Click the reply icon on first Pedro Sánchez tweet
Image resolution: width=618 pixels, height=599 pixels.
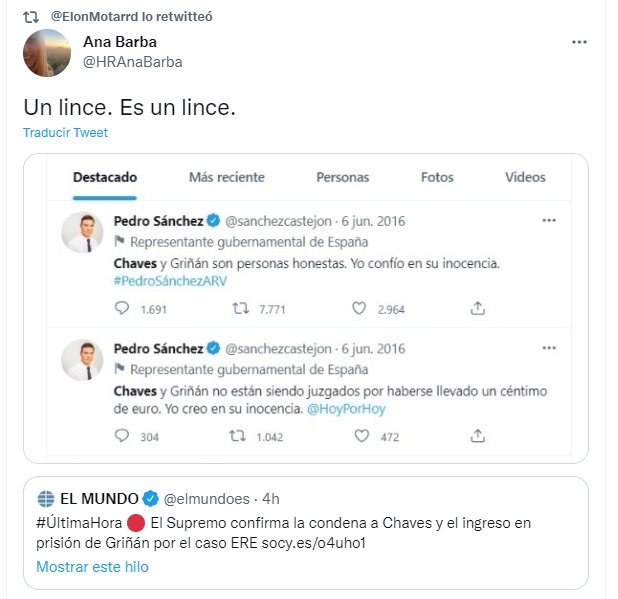point(122,309)
